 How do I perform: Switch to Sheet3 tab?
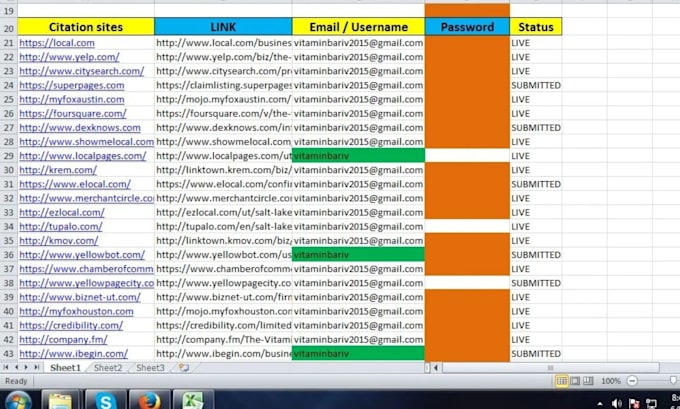[x=150, y=368]
